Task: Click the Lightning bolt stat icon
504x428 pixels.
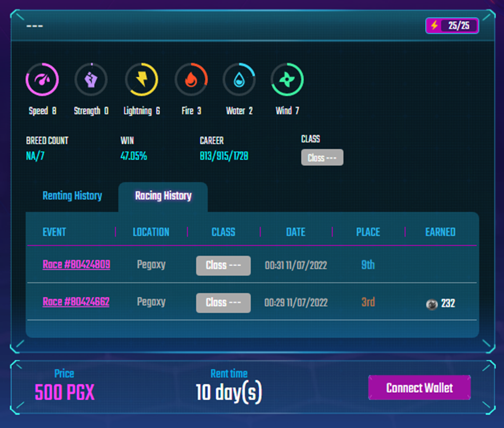Action: pyautogui.click(x=141, y=80)
